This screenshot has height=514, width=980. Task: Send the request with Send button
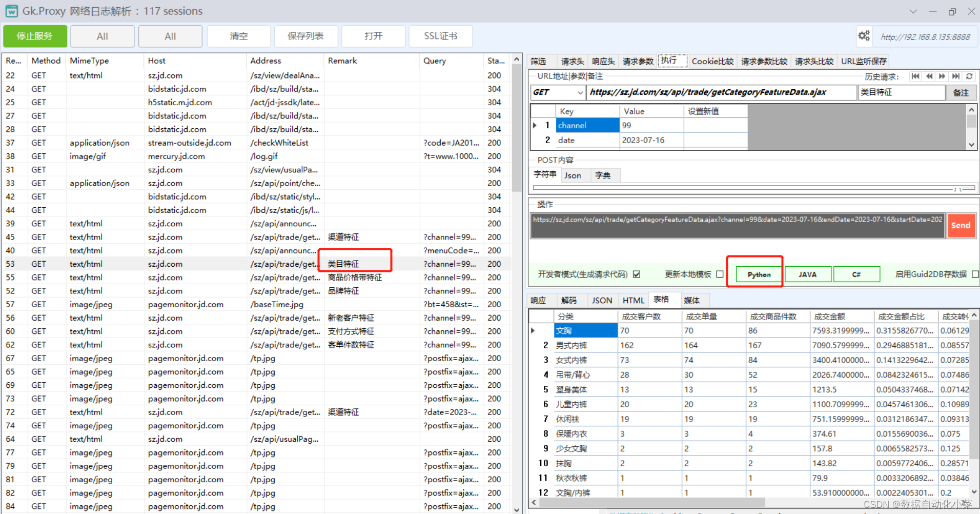pos(961,225)
